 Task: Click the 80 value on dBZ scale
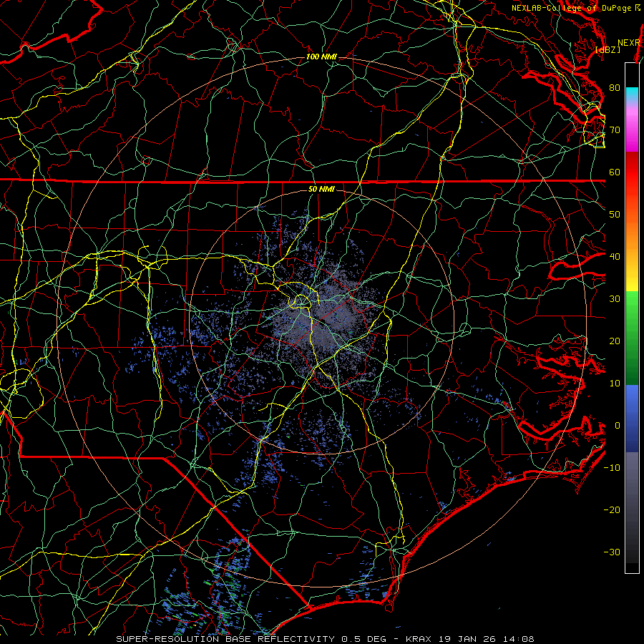pyautogui.click(x=615, y=88)
